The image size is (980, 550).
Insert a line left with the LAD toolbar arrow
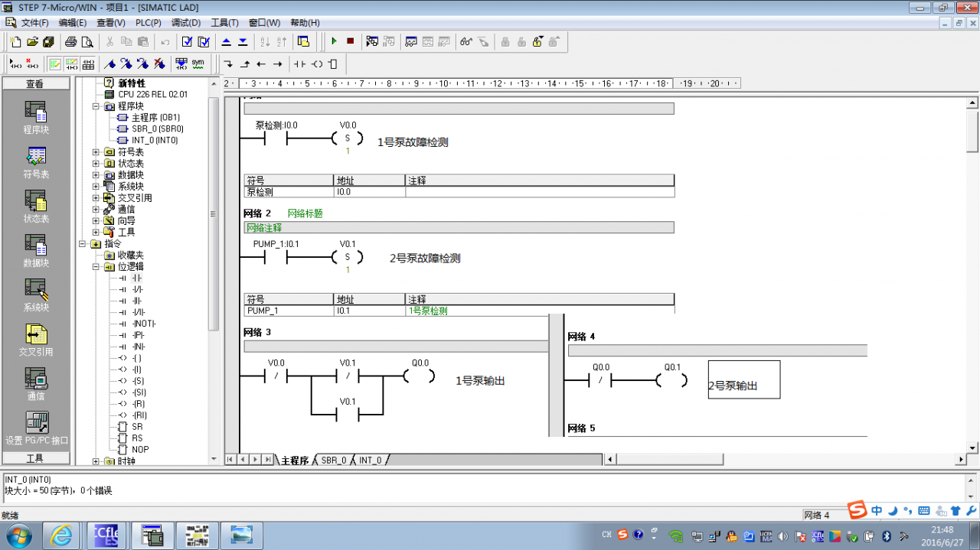tap(261, 63)
